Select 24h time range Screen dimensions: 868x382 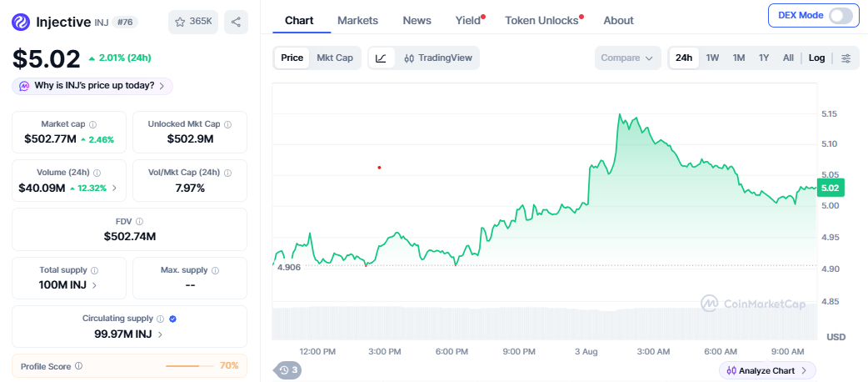pos(684,58)
